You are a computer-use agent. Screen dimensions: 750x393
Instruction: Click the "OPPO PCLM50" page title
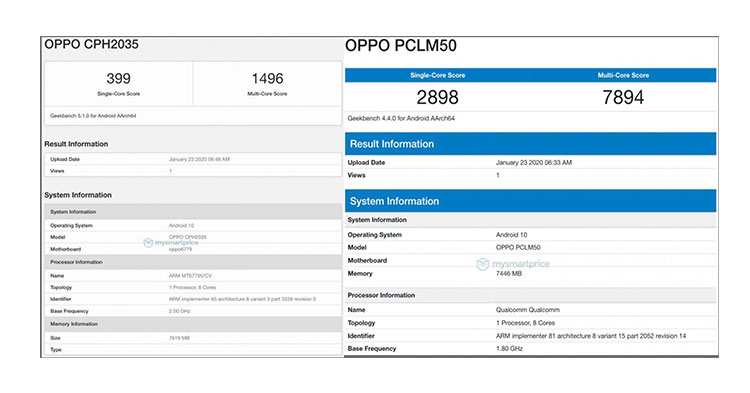tap(401, 46)
